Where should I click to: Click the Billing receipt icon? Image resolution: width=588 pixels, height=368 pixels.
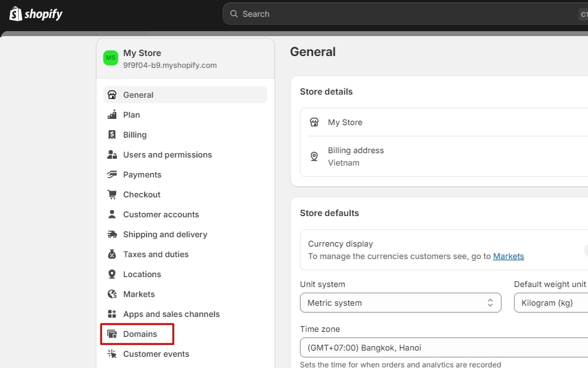(x=112, y=134)
